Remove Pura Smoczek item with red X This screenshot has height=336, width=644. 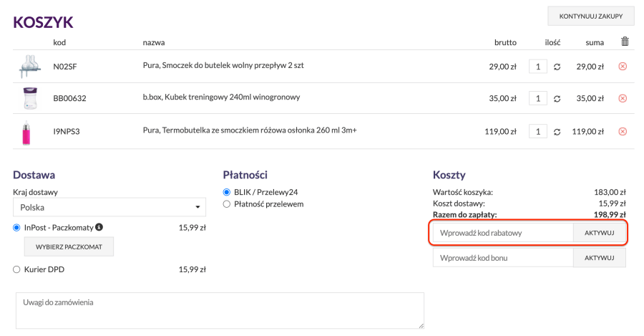[x=622, y=67]
